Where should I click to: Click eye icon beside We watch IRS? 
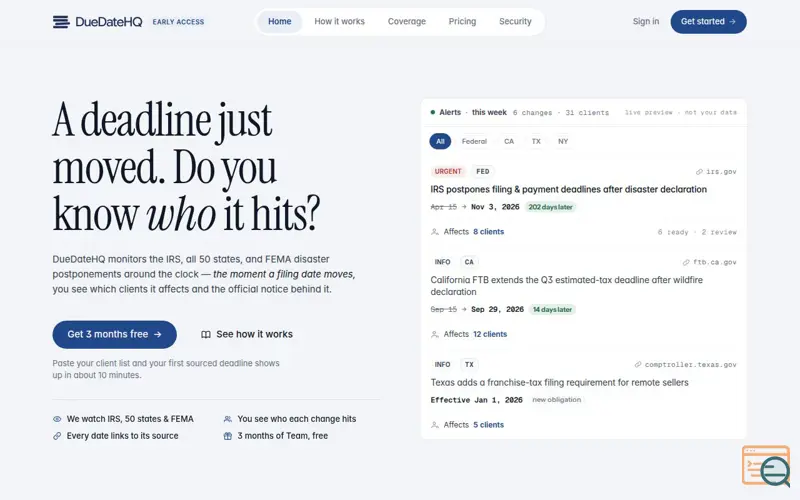click(57, 419)
